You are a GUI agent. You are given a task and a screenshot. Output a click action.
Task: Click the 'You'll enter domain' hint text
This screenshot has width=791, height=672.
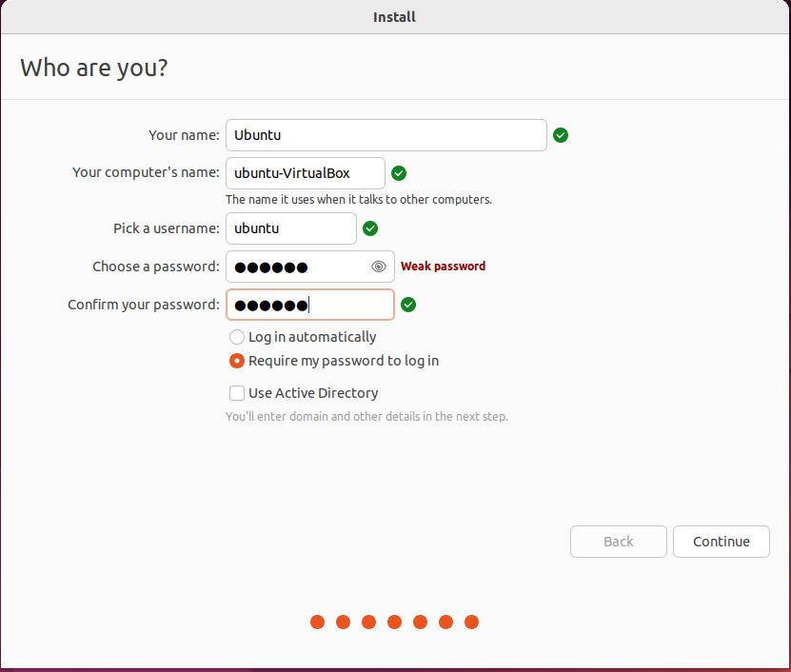[x=366, y=417]
